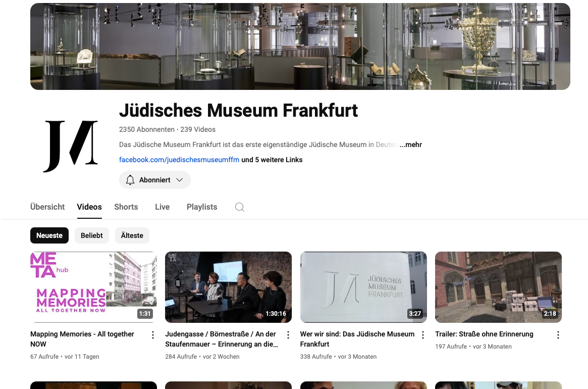Open options menu for Mapping Memories video

point(152,335)
